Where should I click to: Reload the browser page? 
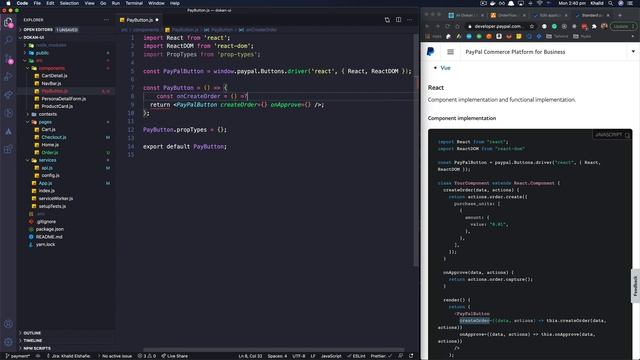[447, 26]
